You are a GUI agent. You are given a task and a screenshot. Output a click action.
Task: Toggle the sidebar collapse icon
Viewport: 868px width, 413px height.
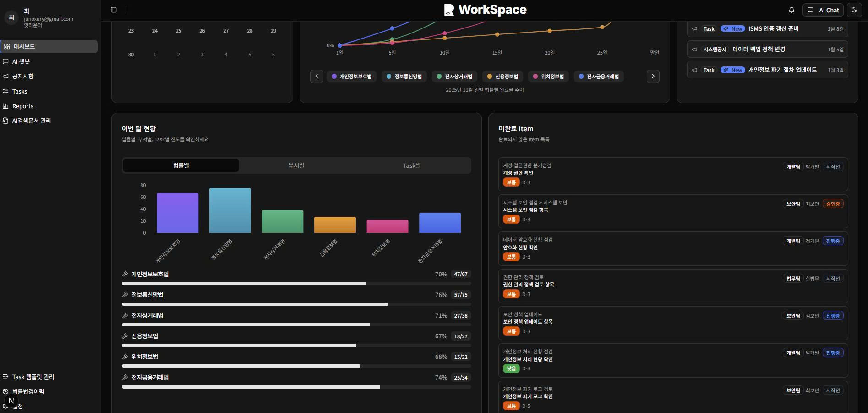pos(114,10)
